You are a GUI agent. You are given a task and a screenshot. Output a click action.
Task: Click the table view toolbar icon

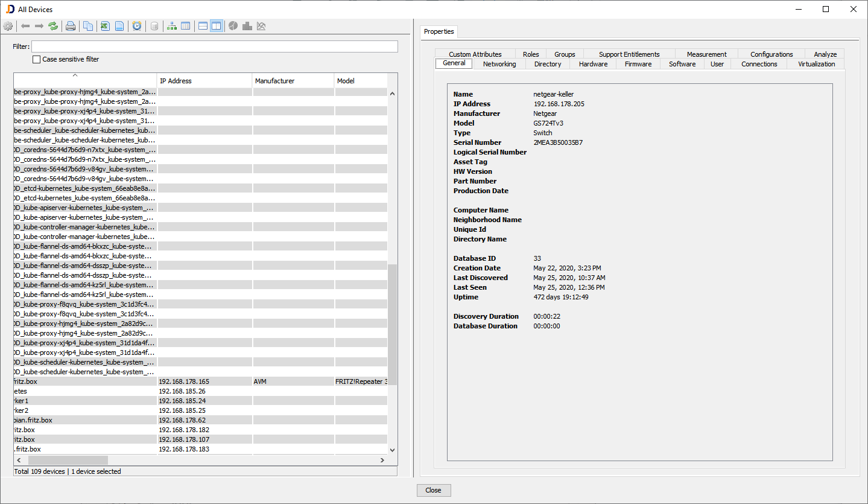tap(185, 25)
